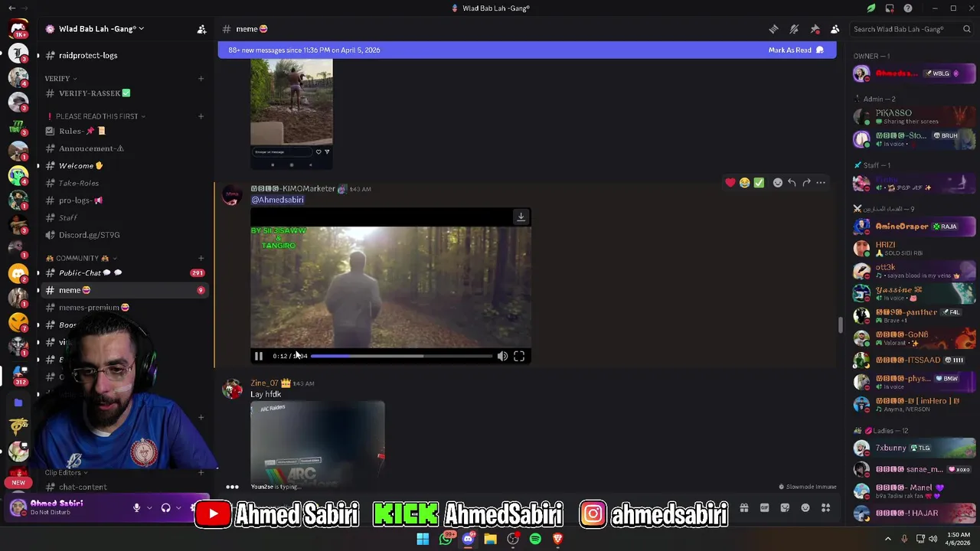
Task: Open pinned messages icon
Action: pos(815,29)
